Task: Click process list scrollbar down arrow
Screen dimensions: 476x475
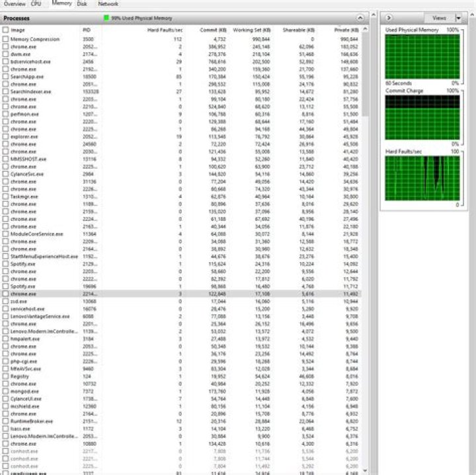Action: pos(365,471)
